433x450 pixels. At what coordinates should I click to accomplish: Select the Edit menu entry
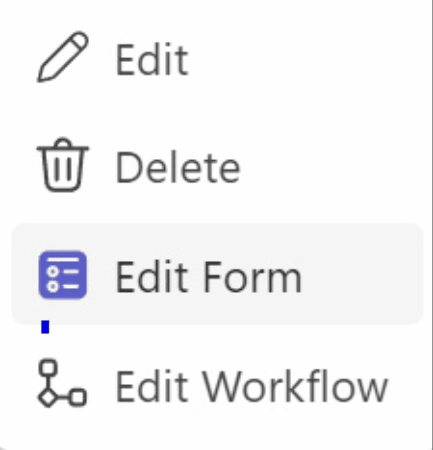pyautogui.click(x=217, y=57)
